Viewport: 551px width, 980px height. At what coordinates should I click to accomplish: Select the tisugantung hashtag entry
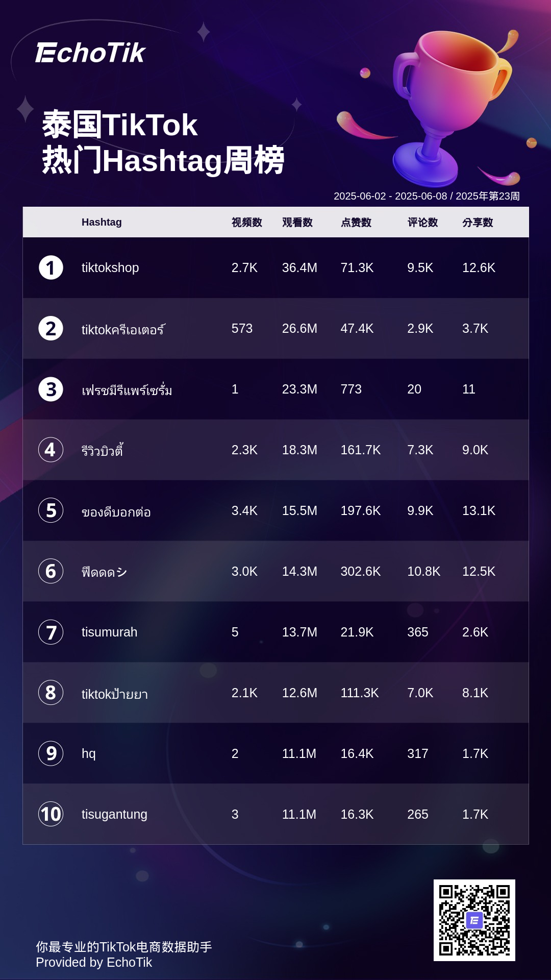(114, 815)
